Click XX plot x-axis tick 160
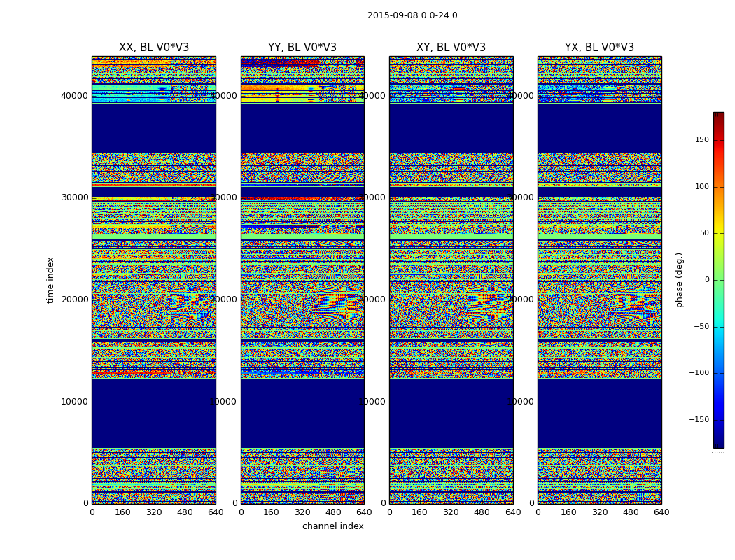 122,512
